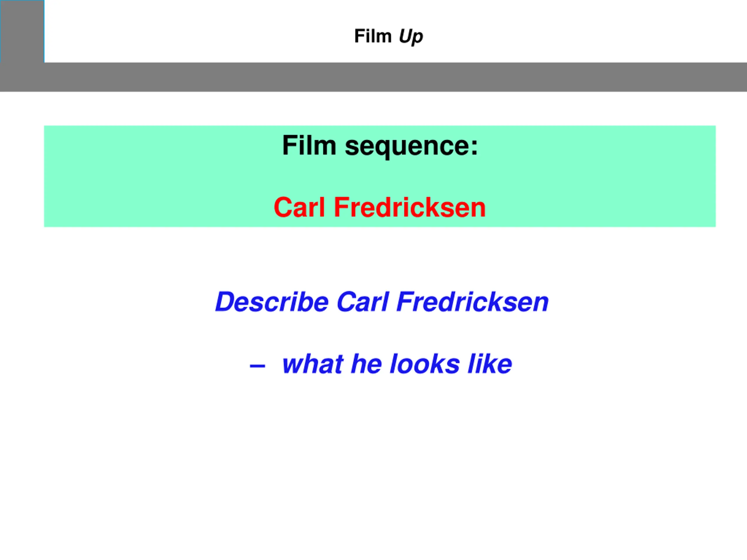This screenshot has width=747, height=560.
Task: Select the "Film sequence:" heading
Action: point(380,146)
